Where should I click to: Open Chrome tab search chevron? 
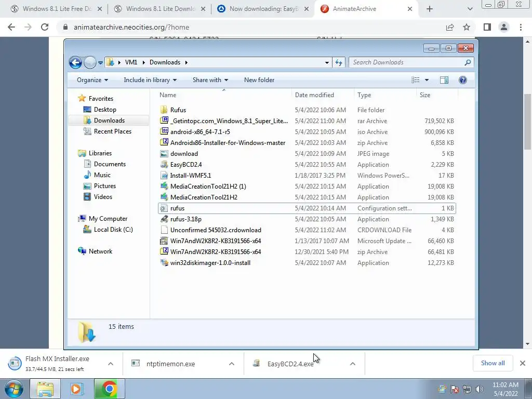tap(470, 9)
